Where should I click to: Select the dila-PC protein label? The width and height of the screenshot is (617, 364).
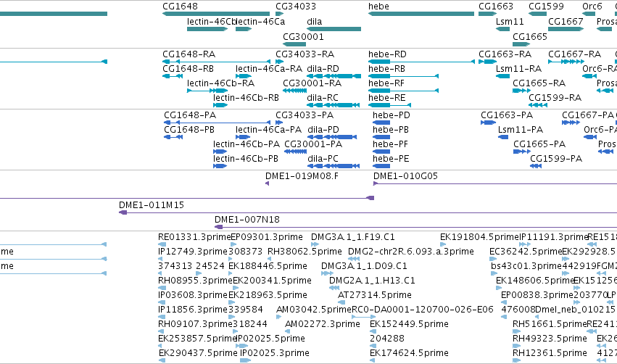pos(323,159)
